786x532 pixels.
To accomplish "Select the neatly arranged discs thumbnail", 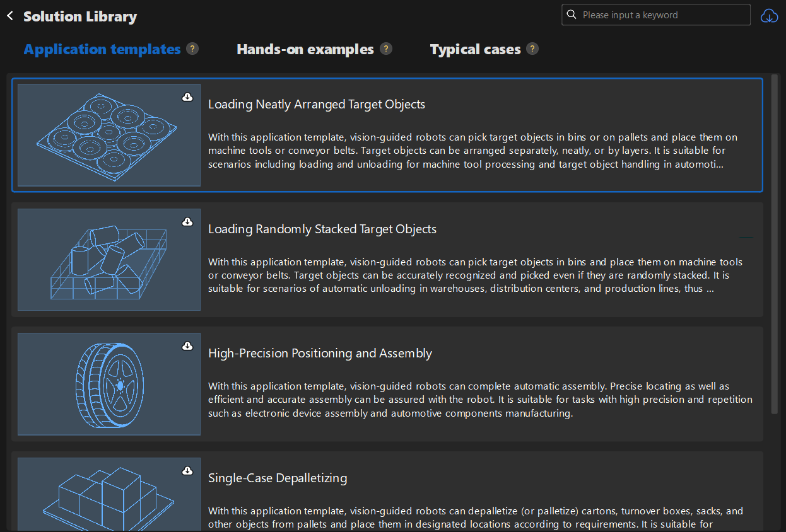I will point(109,135).
